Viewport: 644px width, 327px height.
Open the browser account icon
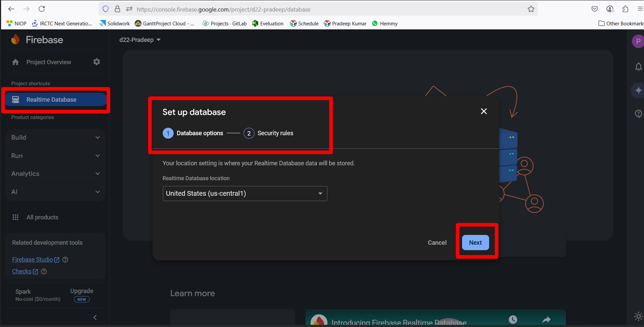pos(610,9)
